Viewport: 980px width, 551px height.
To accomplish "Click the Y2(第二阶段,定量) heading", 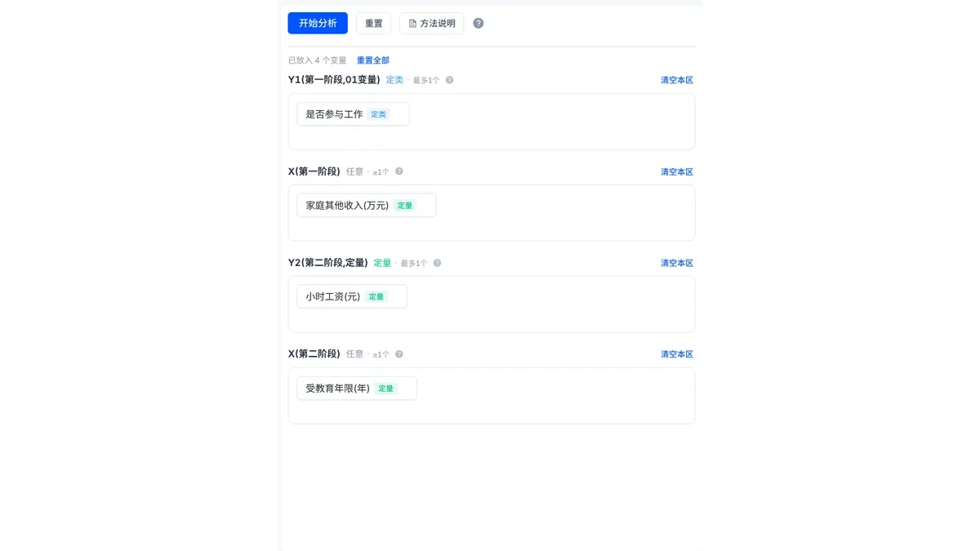I will 328,263.
